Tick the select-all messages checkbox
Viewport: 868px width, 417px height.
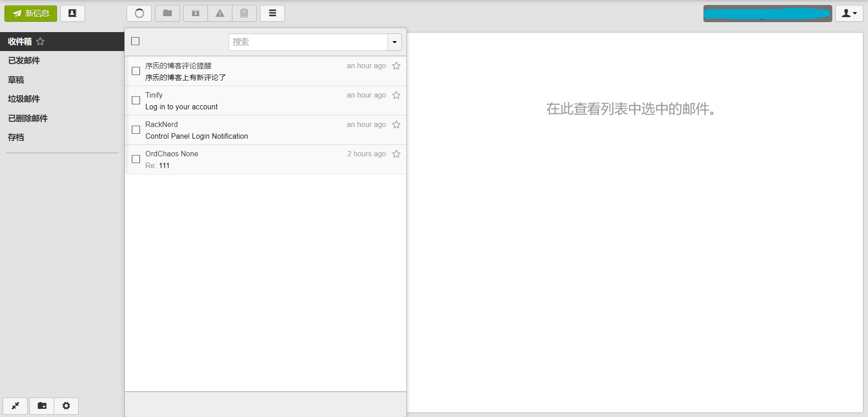[x=135, y=41]
